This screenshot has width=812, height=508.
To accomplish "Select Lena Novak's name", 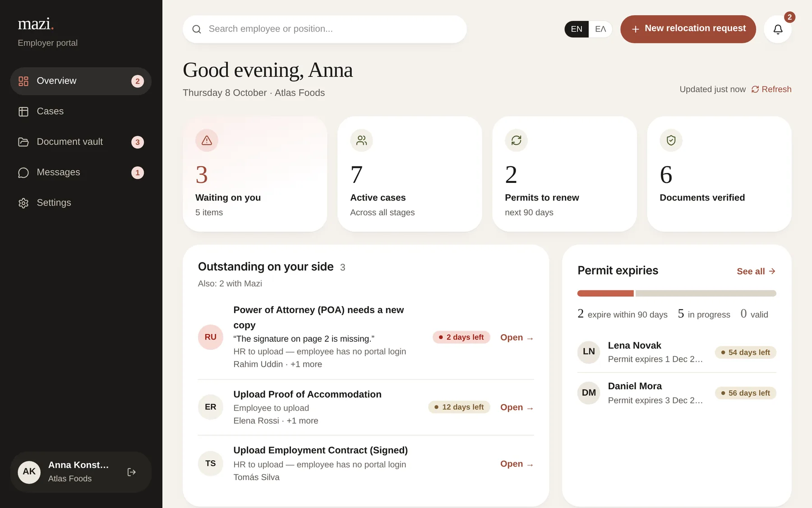I will pyautogui.click(x=634, y=345).
